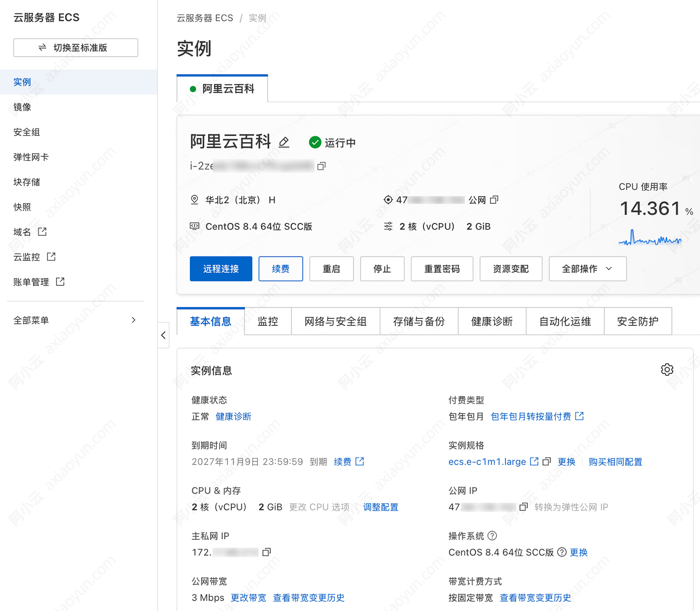Copy the 公网 IP in instance info
Viewport: 700px width, 611px height.
coord(523,507)
